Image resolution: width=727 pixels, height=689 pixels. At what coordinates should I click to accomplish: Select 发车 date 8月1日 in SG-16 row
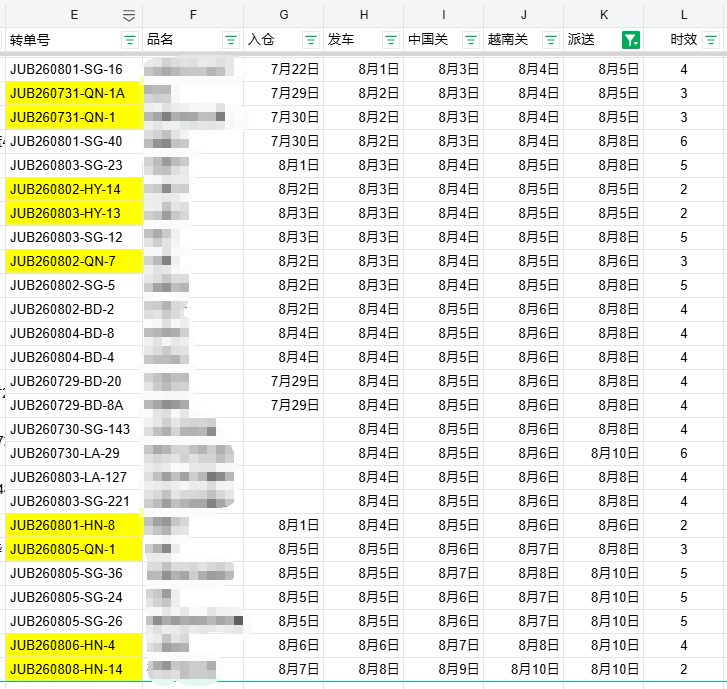(364, 70)
